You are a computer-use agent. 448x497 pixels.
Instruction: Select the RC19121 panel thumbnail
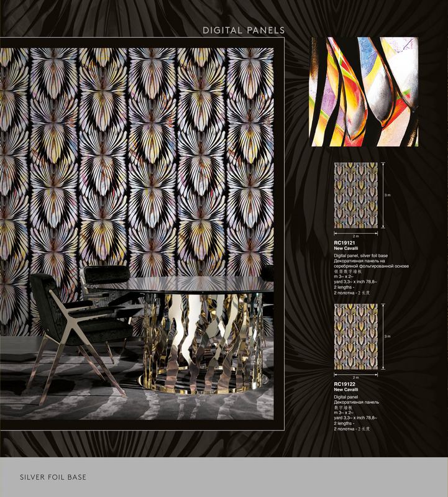click(x=355, y=195)
